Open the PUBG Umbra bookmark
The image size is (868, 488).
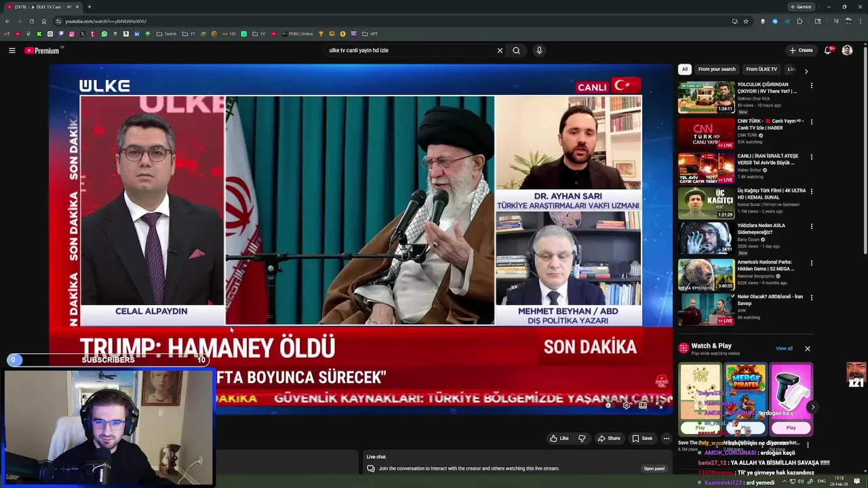tap(297, 34)
